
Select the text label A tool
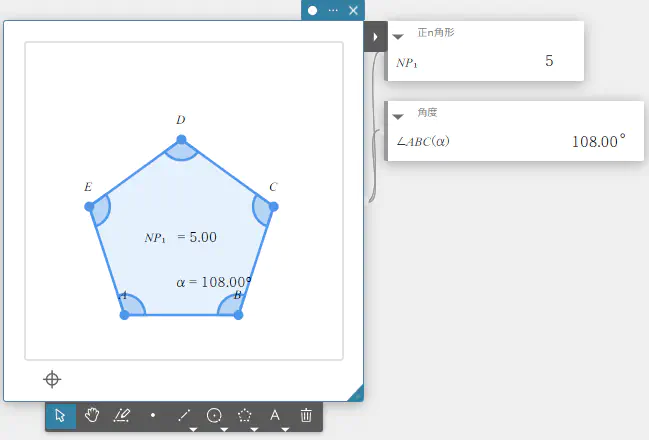tap(275, 416)
